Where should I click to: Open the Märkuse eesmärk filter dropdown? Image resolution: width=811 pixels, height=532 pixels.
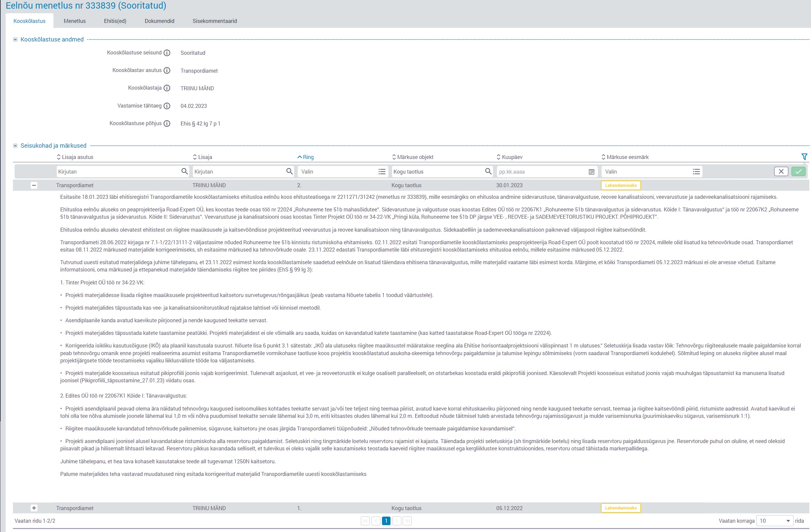tap(652, 172)
